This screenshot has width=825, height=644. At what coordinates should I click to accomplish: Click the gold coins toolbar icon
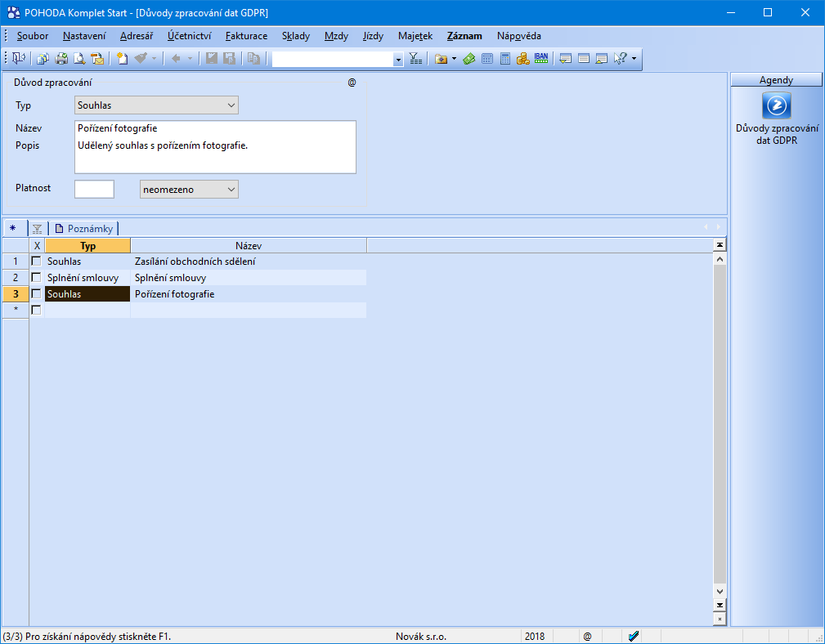[522, 59]
